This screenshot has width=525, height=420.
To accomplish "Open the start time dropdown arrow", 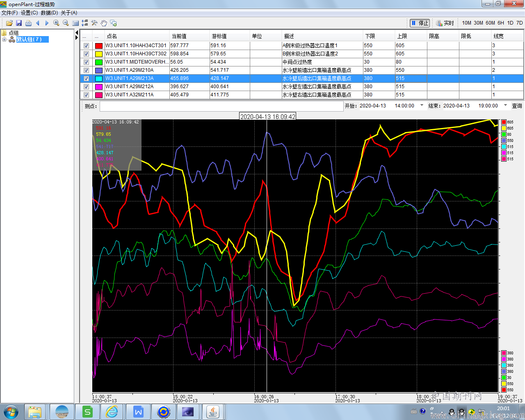I will (422, 105).
